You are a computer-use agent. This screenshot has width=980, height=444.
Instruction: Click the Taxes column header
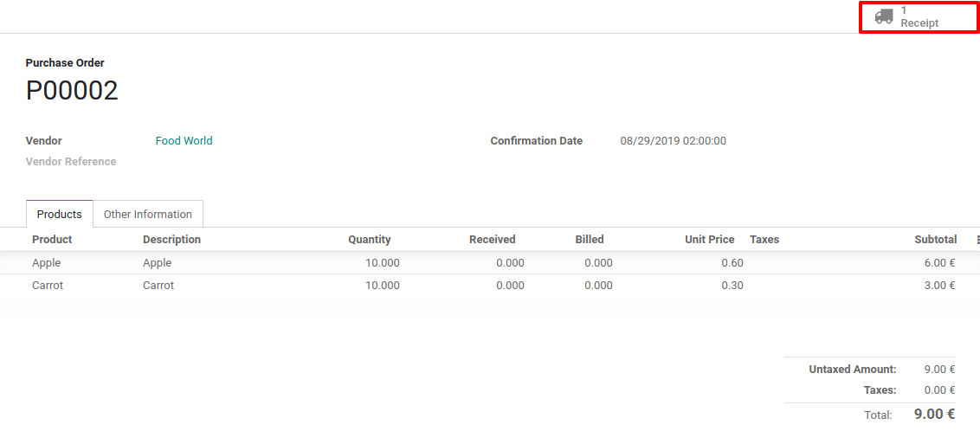point(764,240)
